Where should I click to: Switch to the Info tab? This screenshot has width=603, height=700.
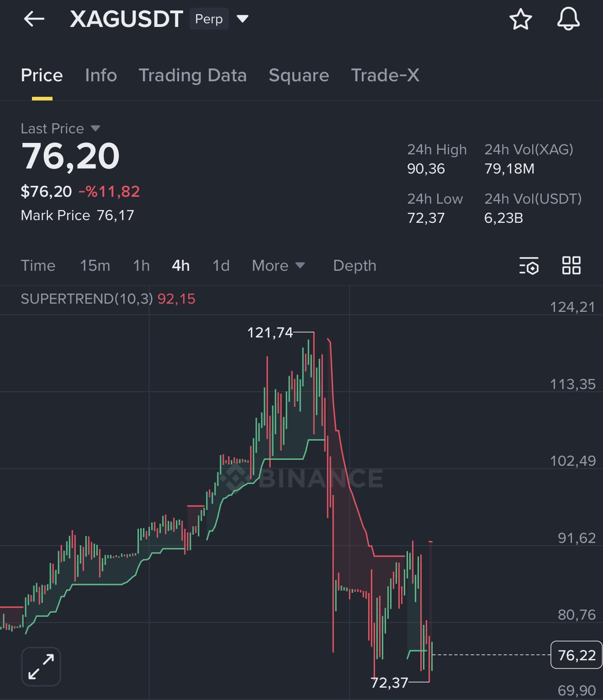(x=101, y=75)
